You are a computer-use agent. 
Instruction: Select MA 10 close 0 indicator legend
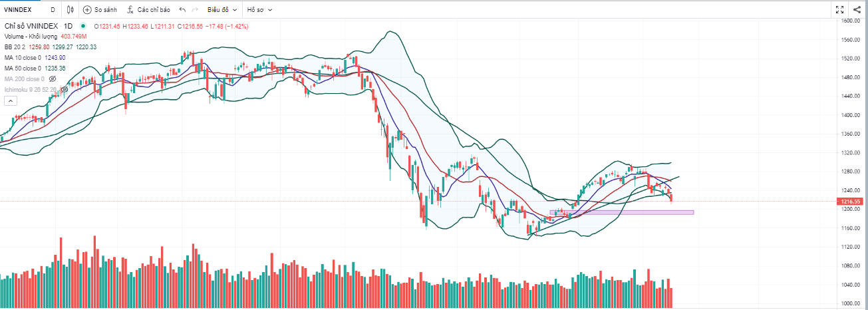(23, 58)
